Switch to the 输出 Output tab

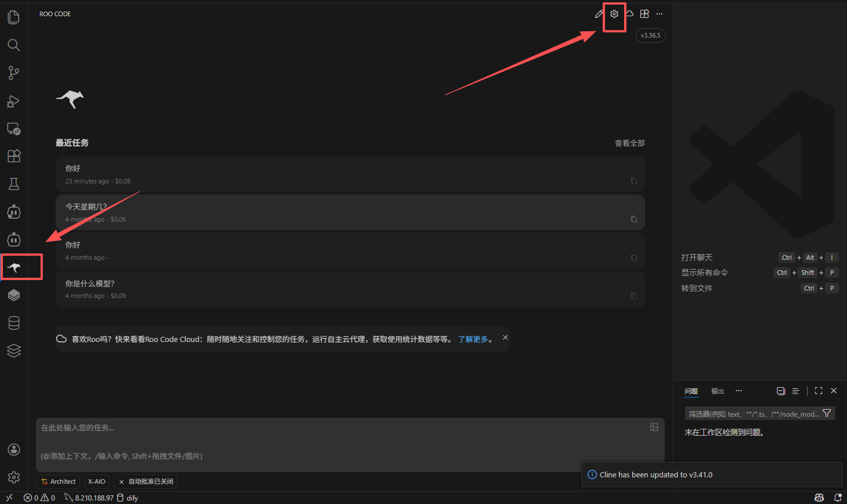(x=717, y=391)
